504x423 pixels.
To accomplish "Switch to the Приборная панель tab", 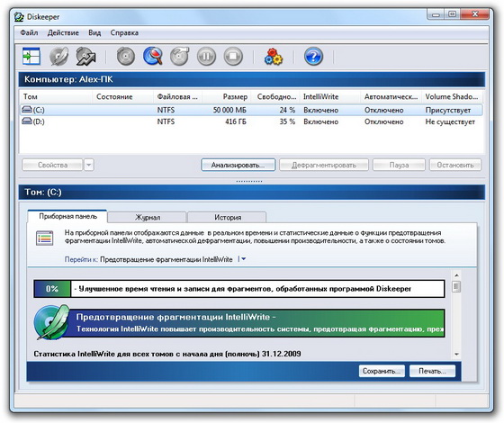I will point(67,216).
